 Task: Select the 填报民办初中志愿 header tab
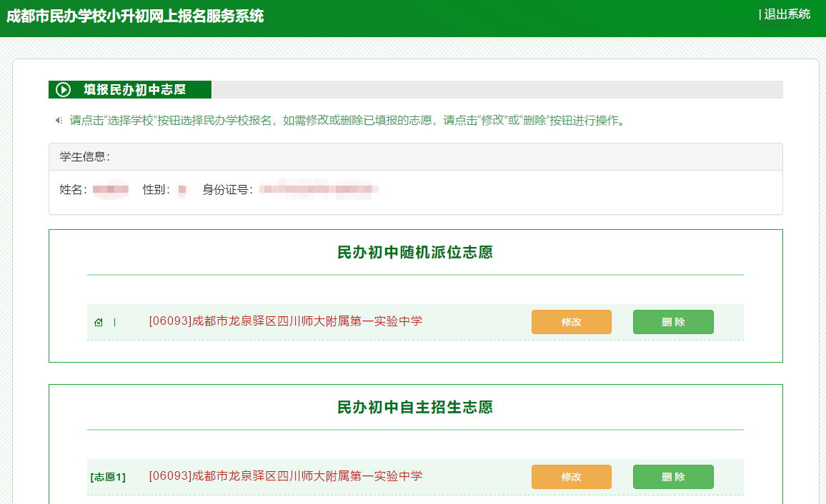tap(130, 89)
